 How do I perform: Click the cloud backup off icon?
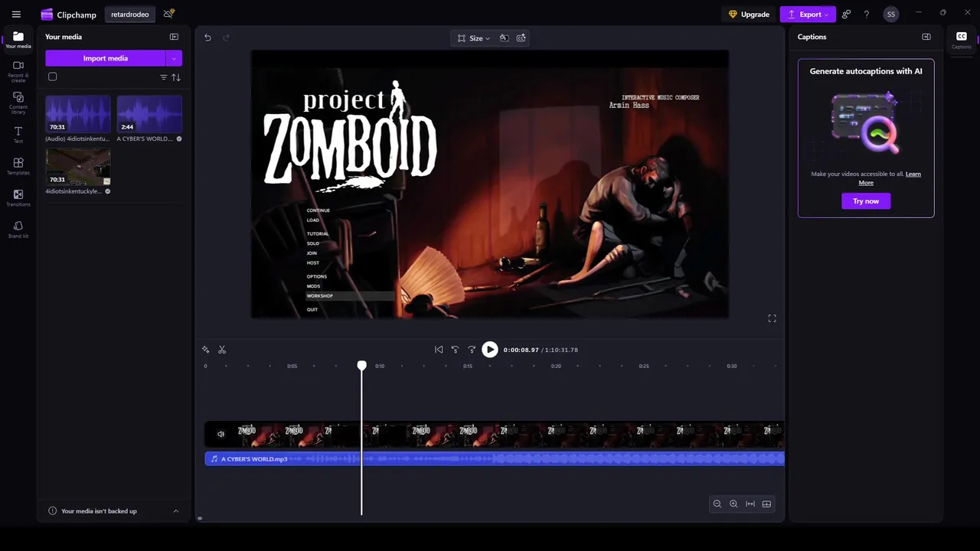tap(169, 14)
